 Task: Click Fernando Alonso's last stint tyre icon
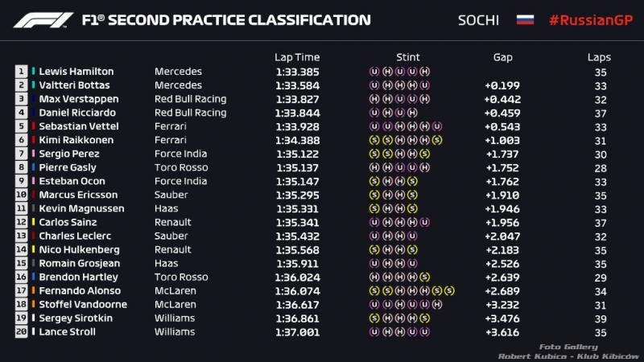449,291
